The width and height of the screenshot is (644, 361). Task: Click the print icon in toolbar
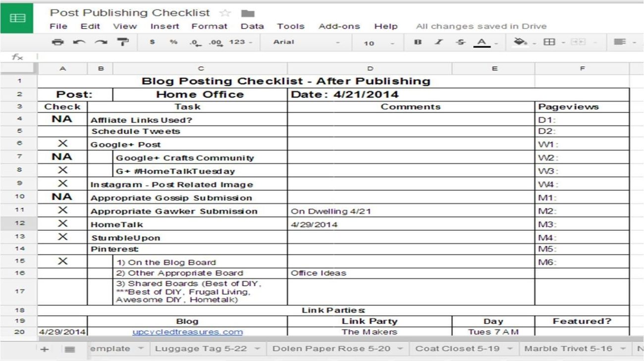(x=58, y=43)
